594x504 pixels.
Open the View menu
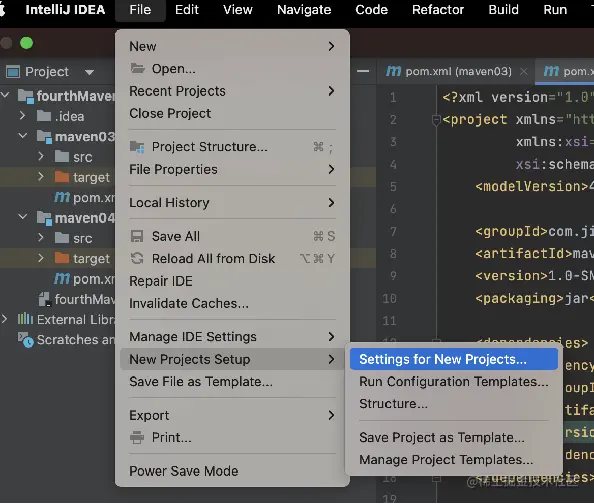pyautogui.click(x=238, y=10)
